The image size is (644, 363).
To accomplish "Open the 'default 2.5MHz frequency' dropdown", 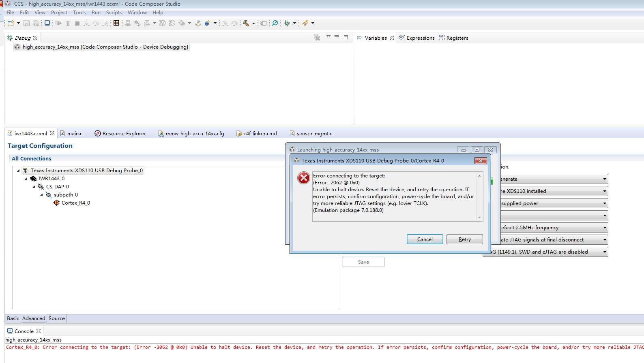I will [x=605, y=228].
